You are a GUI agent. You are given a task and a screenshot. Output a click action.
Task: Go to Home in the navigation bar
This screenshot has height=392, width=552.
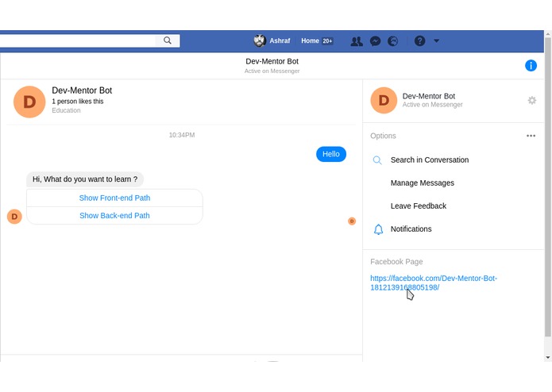(x=310, y=40)
